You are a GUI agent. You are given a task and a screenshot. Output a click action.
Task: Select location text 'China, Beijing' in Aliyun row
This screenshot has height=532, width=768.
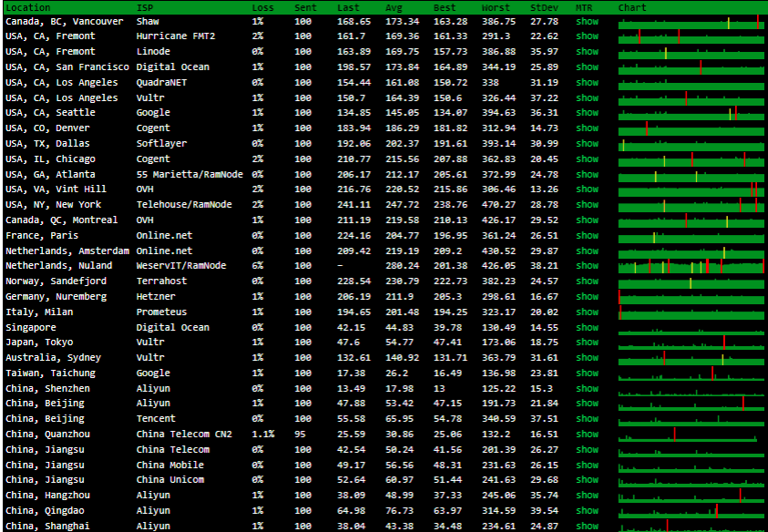pyautogui.click(x=45, y=404)
